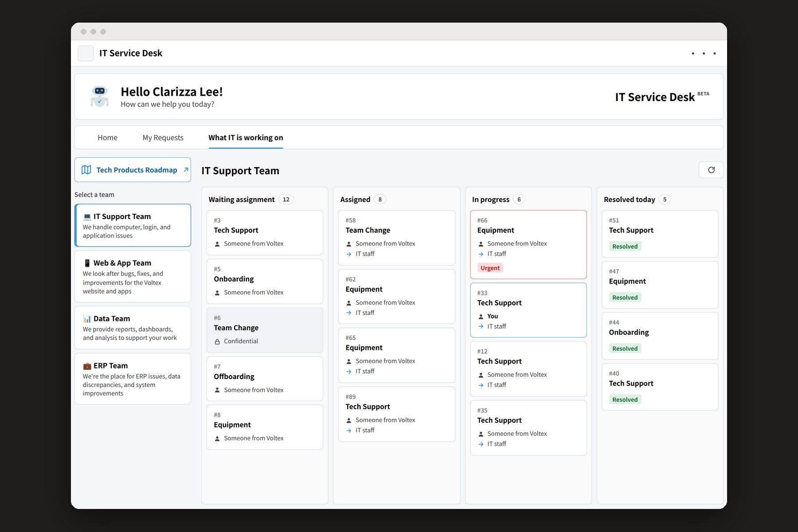This screenshot has width=798, height=532.
Task: Click the IT Service Desk logo square
Action: [x=86, y=53]
